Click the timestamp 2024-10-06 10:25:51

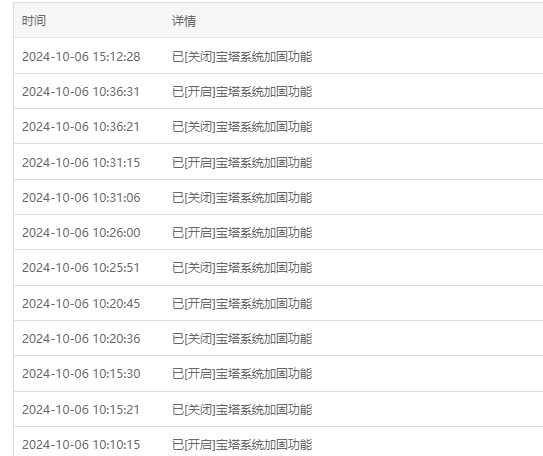[81, 268]
